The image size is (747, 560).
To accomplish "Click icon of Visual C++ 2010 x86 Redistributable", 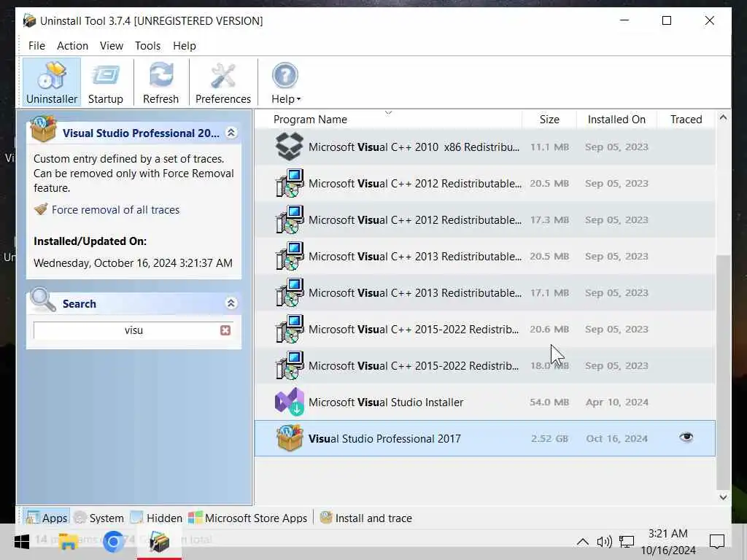I will tap(289, 147).
